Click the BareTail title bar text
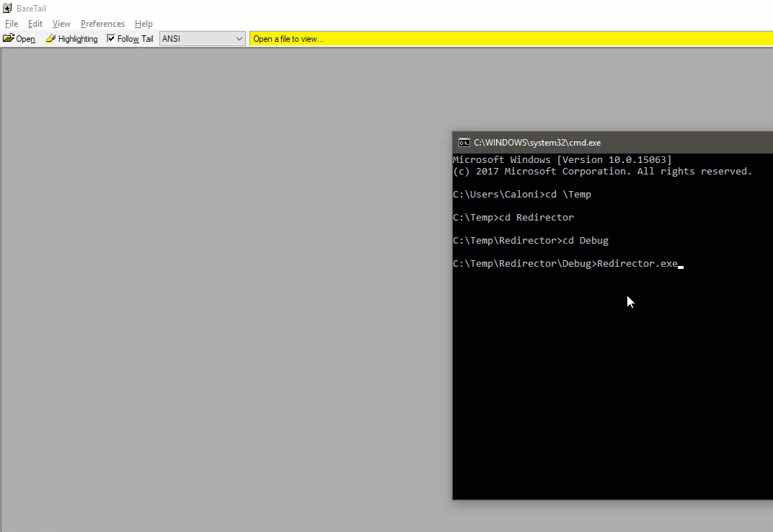The image size is (773, 532). point(31,9)
